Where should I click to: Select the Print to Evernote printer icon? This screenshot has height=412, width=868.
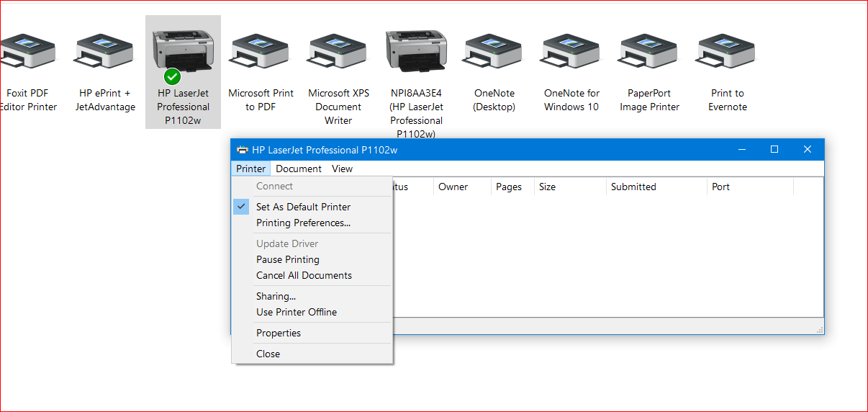[x=727, y=52]
